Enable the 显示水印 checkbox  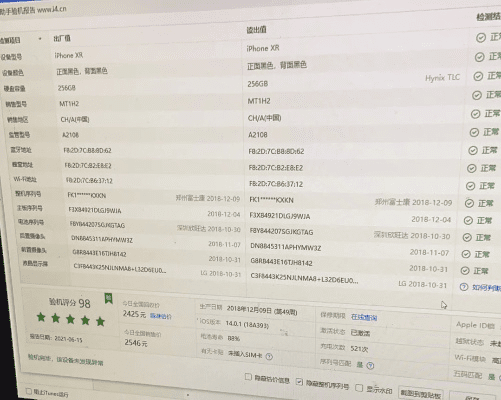(359, 388)
